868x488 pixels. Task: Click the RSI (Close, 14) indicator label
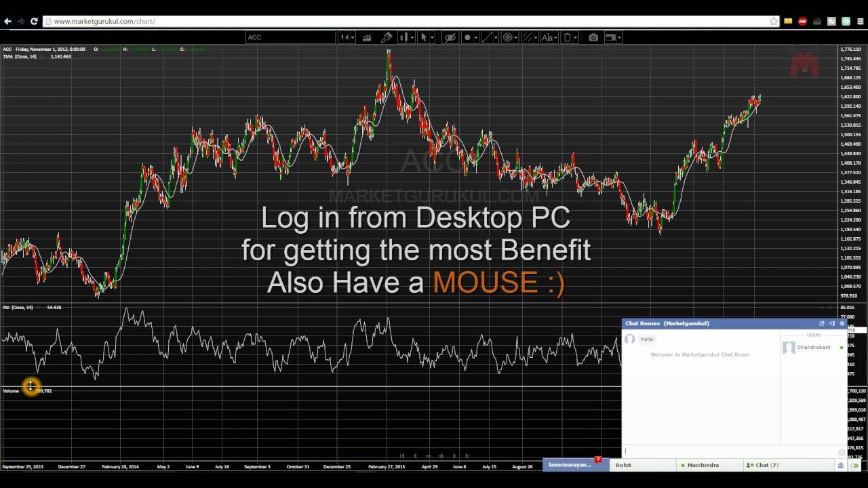18,307
